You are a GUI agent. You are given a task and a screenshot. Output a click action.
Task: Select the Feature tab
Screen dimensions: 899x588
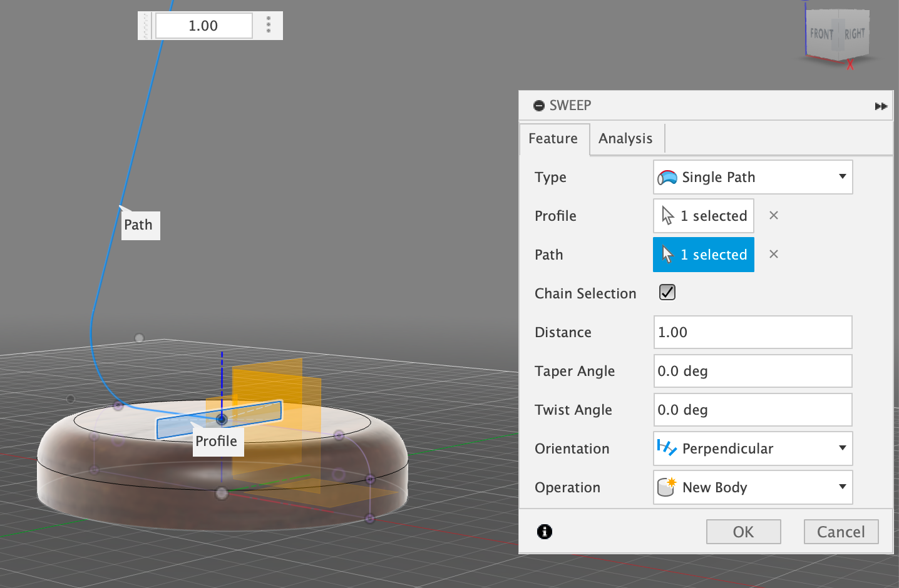tap(553, 139)
